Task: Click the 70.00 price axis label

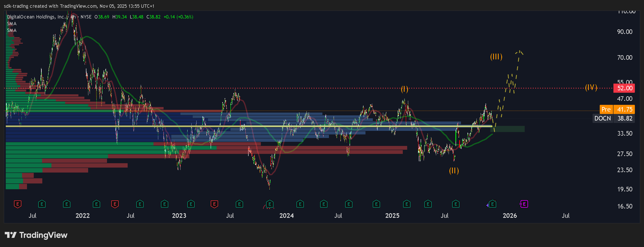Action: 625,58
